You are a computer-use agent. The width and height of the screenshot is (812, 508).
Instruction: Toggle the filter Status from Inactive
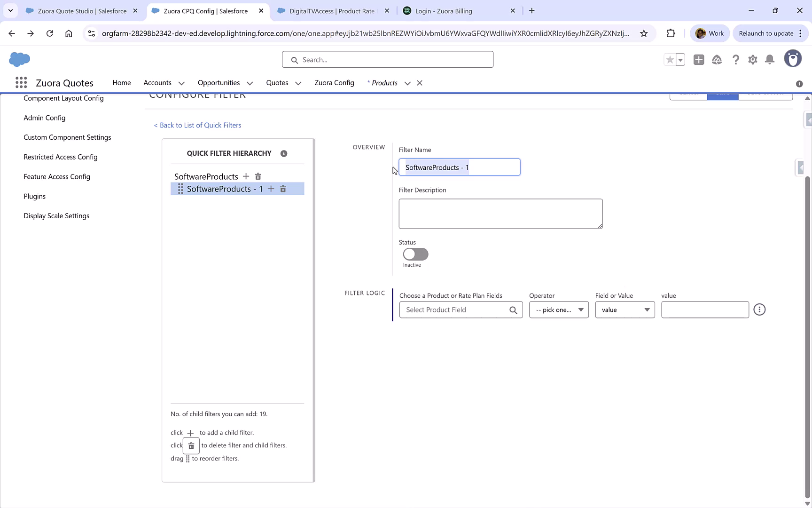(415, 254)
